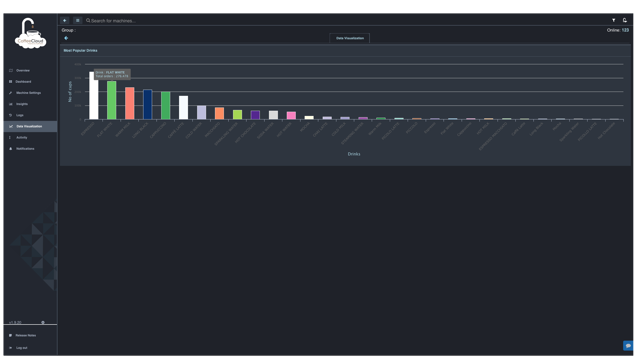Click the small icon next to version number

[43, 322]
